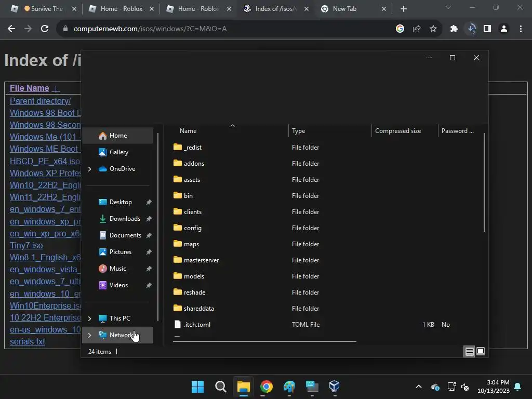The height and width of the screenshot is (399, 532).
Task: Select the assets folder icon
Action: click(178, 179)
